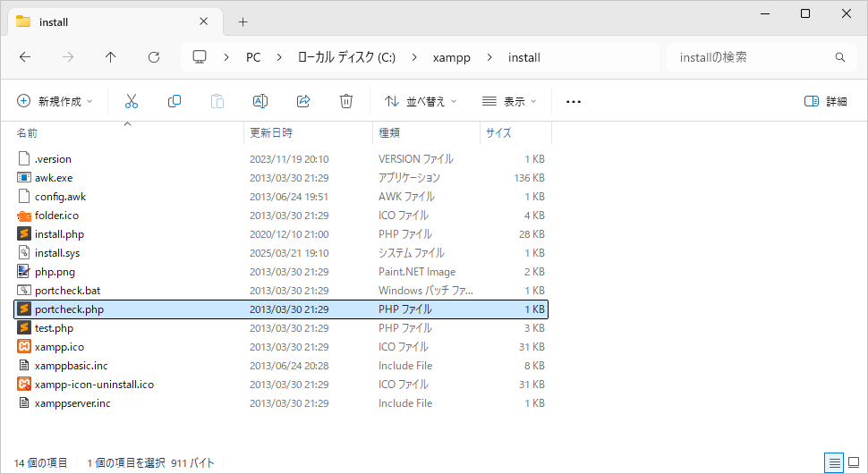Click the installの検索 search field
Screen dimensions: 868x474
point(752,57)
